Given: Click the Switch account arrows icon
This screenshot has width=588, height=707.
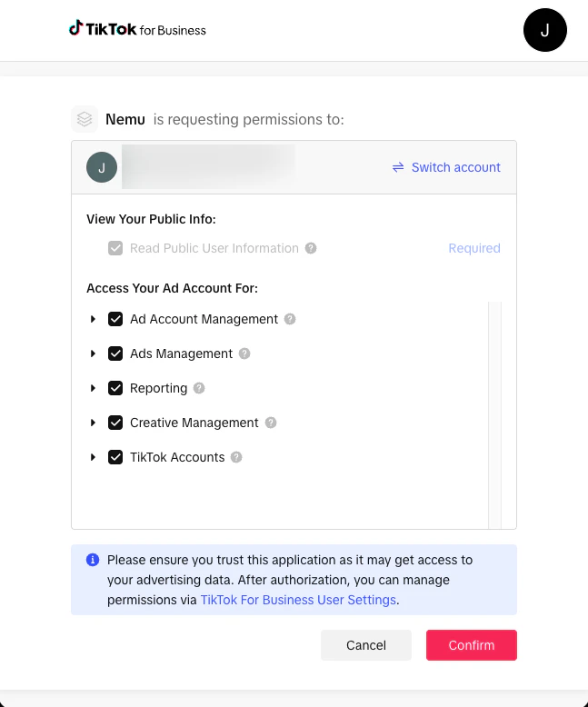Looking at the screenshot, I should [398, 167].
